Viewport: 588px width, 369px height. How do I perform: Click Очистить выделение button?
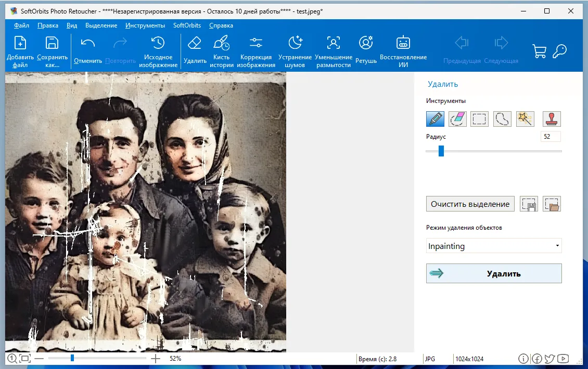pos(470,204)
